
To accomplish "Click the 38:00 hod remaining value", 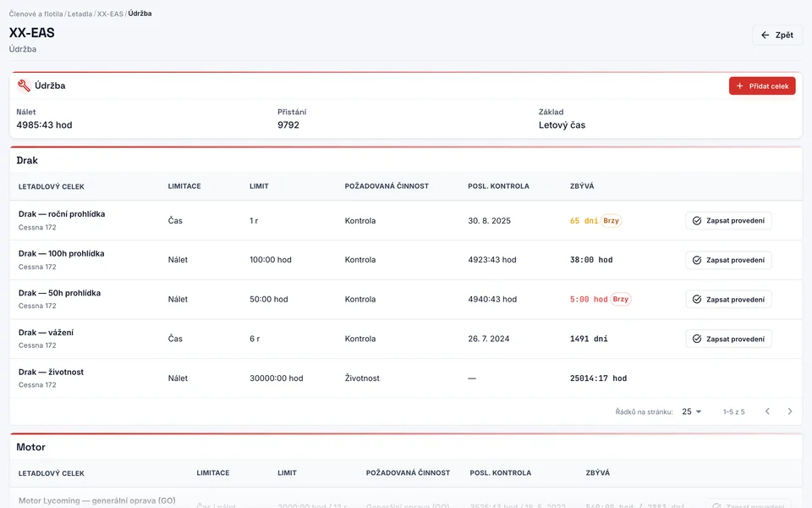I will (x=591, y=260).
